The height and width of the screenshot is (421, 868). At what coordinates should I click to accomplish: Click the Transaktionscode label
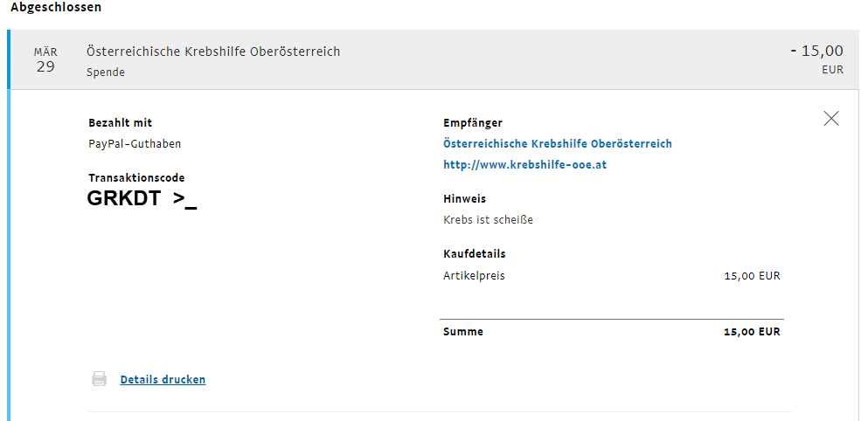pyautogui.click(x=136, y=178)
